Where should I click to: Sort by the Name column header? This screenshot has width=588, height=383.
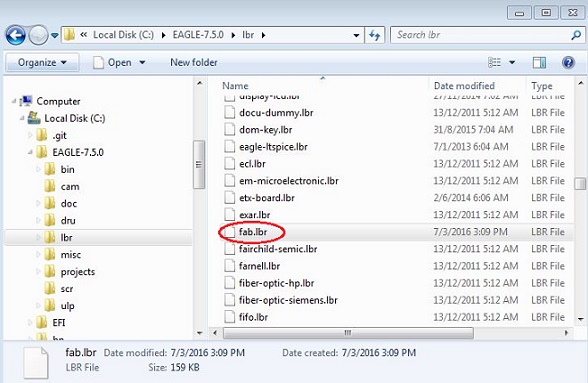(x=235, y=86)
